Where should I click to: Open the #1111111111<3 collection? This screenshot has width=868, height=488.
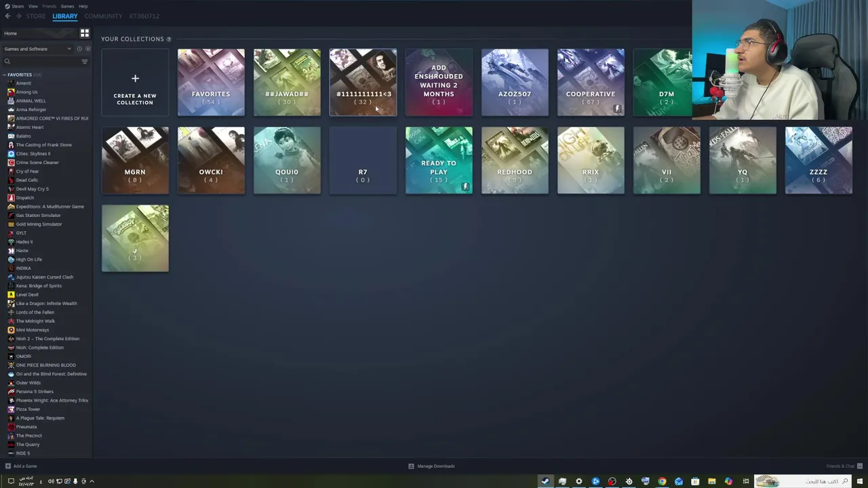(363, 82)
